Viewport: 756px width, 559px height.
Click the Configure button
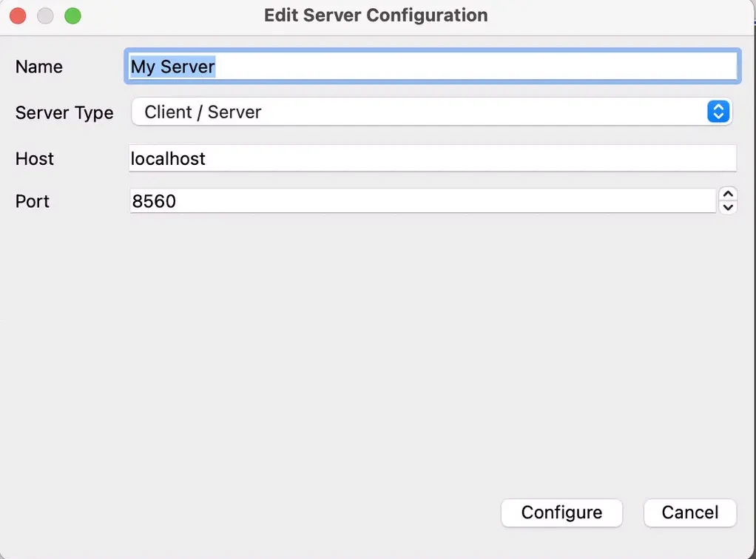tap(561, 512)
